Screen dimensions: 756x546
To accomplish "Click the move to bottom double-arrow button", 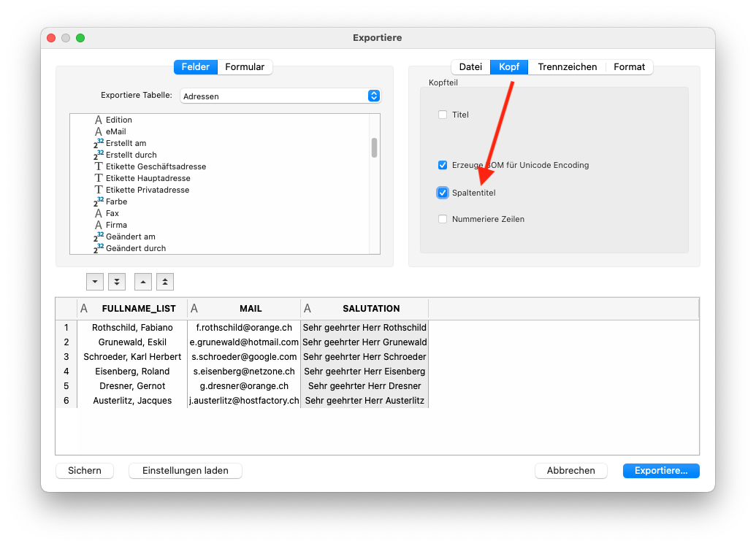I will (117, 282).
